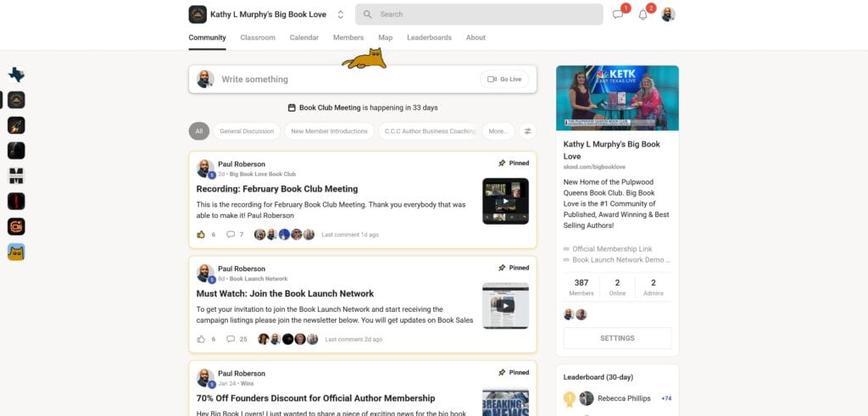Open the chat messages icon
Screen dimensions: 868x416
(x=618, y=14)
